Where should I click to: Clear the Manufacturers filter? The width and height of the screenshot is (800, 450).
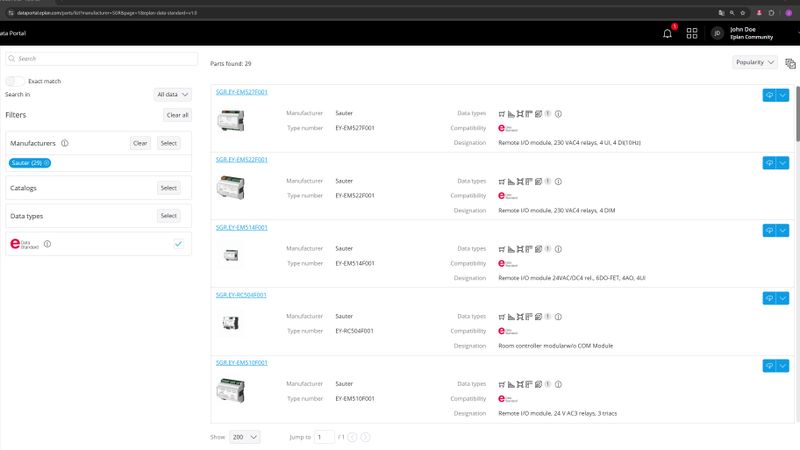click(140, 143)
